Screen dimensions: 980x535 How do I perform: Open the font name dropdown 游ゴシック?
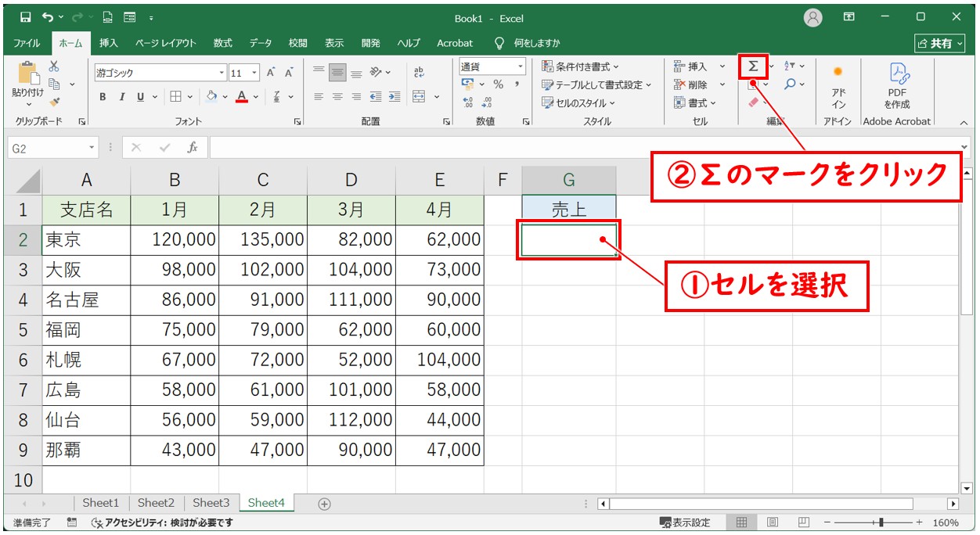222,73
